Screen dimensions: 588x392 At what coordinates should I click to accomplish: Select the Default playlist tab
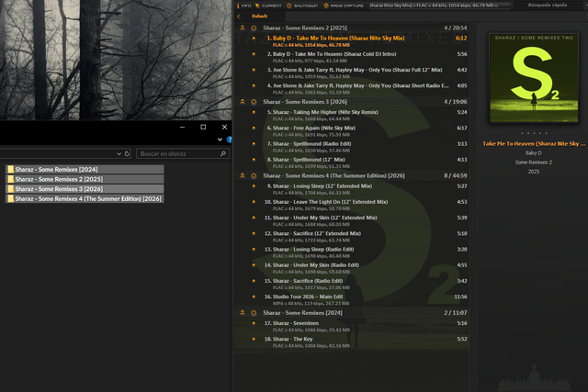(x=259, y=17)
